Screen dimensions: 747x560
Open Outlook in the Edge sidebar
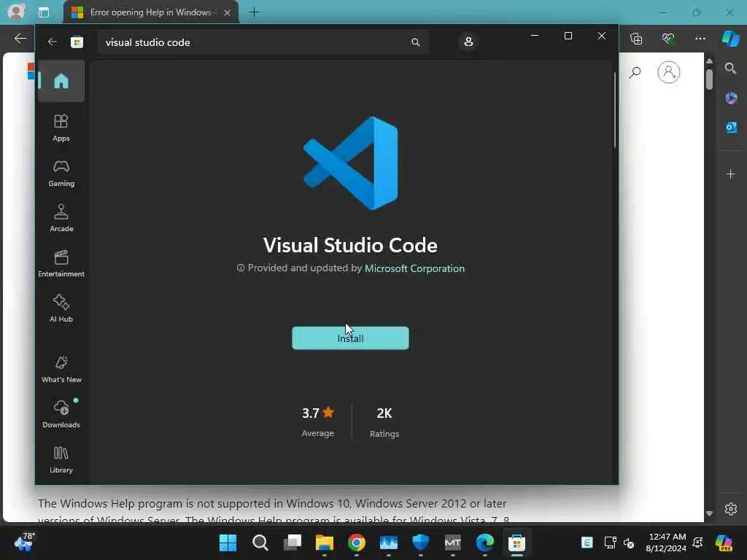click(731, 128)
